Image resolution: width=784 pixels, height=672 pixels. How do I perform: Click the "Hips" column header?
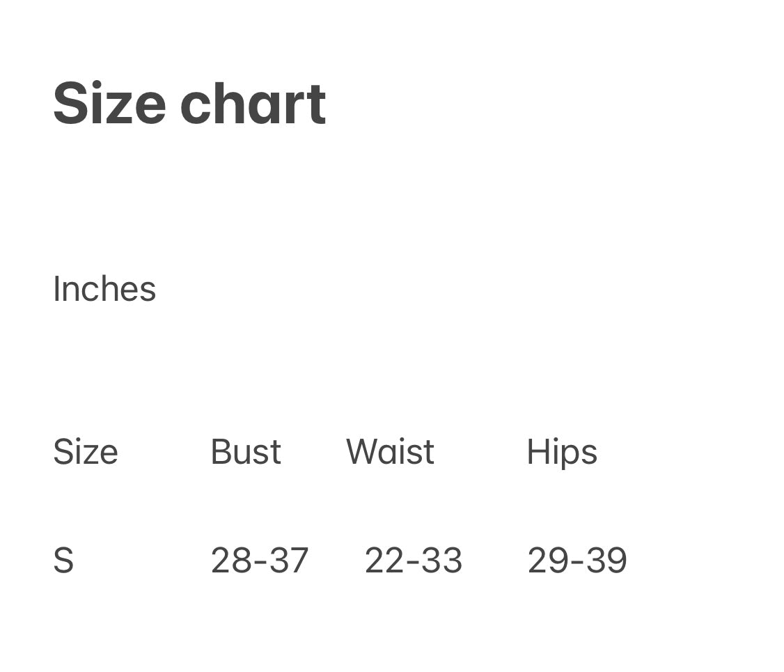coord(562,452)
